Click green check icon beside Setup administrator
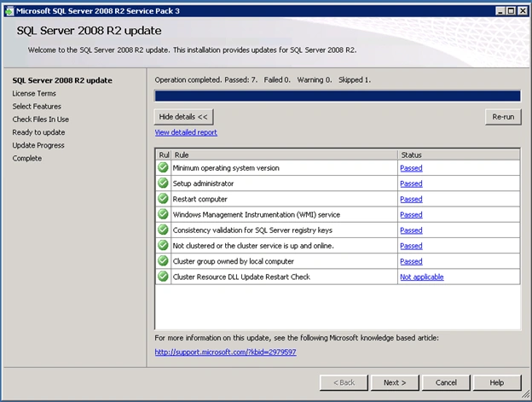The height and width of the screenshot is (402, 532). [163, 183]
